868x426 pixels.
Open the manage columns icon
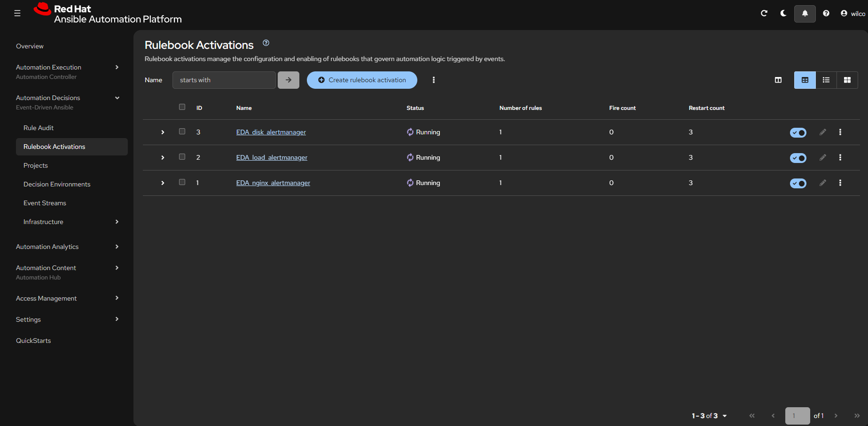pyautogui.click(x=778, y=80)
